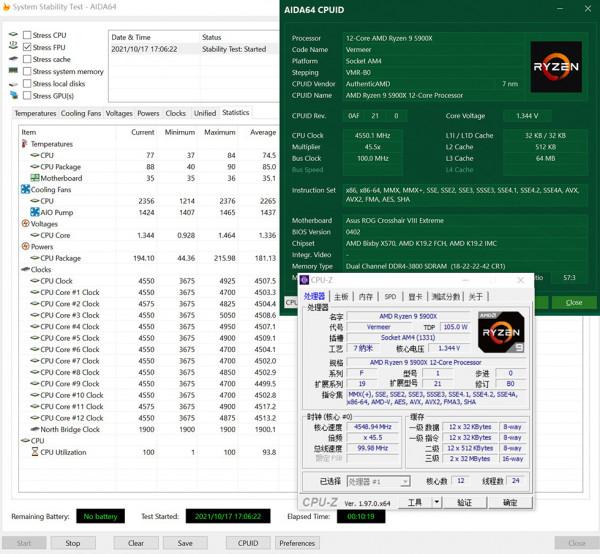
Task: Click the CPU Core voltage row icon
Action: tap(35, 235)
